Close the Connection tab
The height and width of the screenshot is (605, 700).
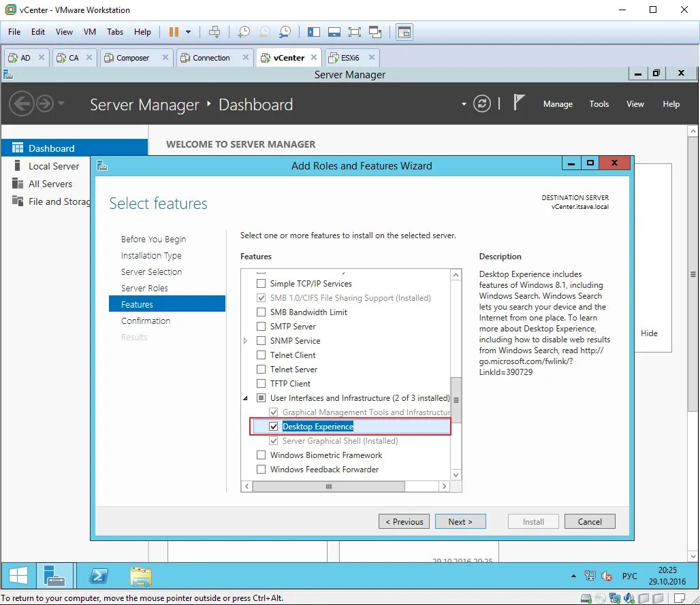[246, 58]
